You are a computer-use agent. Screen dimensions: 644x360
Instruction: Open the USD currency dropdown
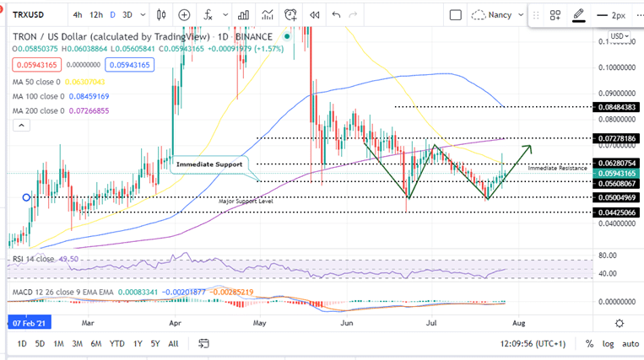pyautogui.click(x=620, y=36)
